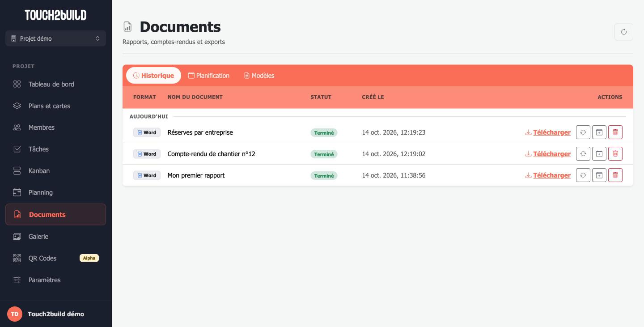
Task: Select Documents in the sidebar
Action: (55, 214)
